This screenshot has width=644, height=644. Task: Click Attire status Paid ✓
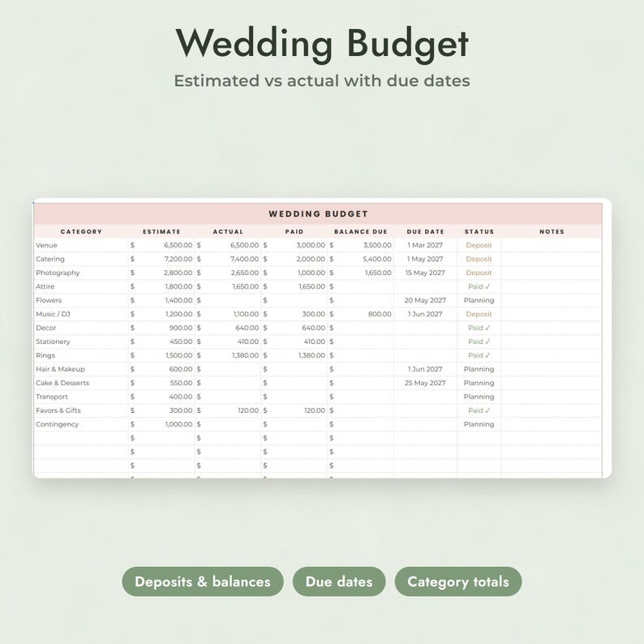coord(479,286)
